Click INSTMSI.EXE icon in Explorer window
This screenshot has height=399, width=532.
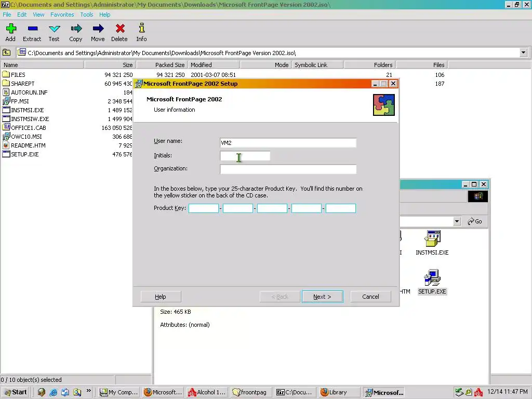pos(432,243)
